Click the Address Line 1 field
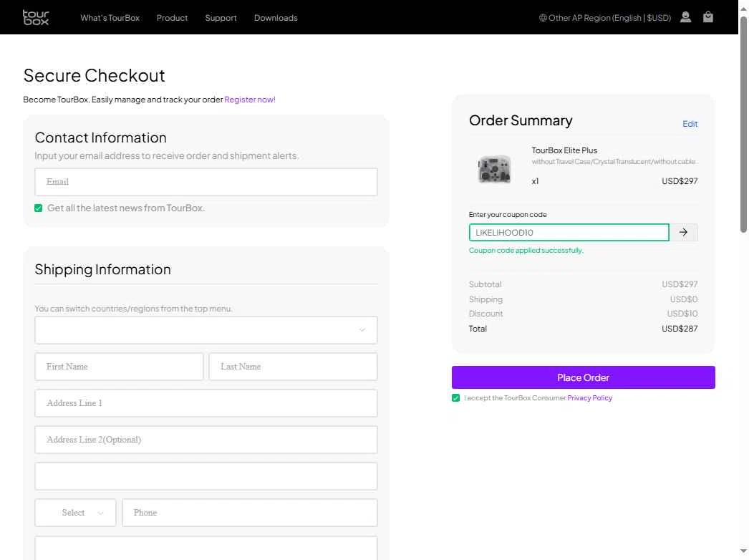The height and width of the screenshot is (560, 749). (206, 402)
